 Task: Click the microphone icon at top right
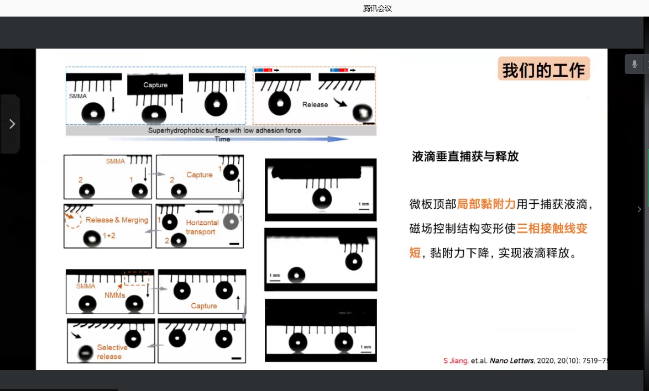635,64
